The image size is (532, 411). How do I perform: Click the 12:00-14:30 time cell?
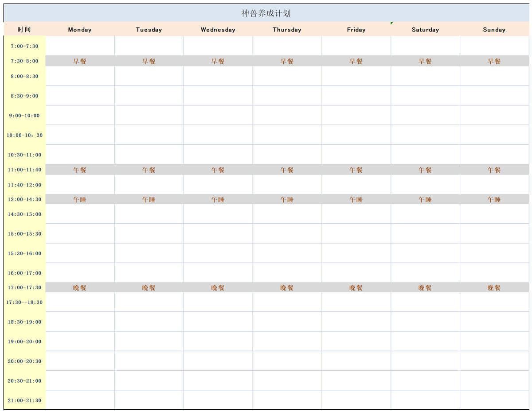pos(24,199)
